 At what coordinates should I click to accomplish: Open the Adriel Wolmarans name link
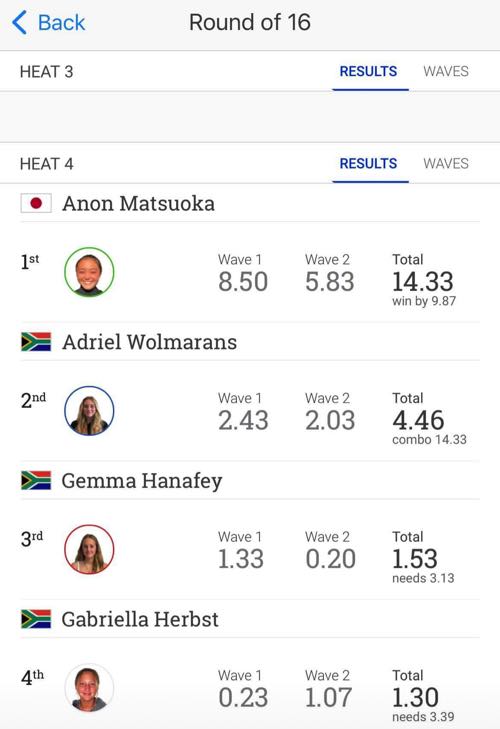coord(149,342)
